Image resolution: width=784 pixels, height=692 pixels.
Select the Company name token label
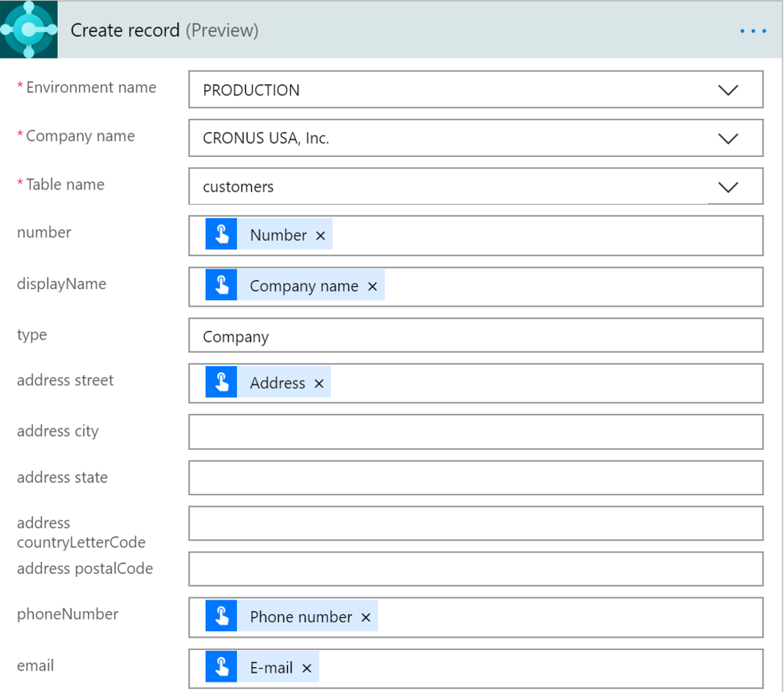(304, 286)
